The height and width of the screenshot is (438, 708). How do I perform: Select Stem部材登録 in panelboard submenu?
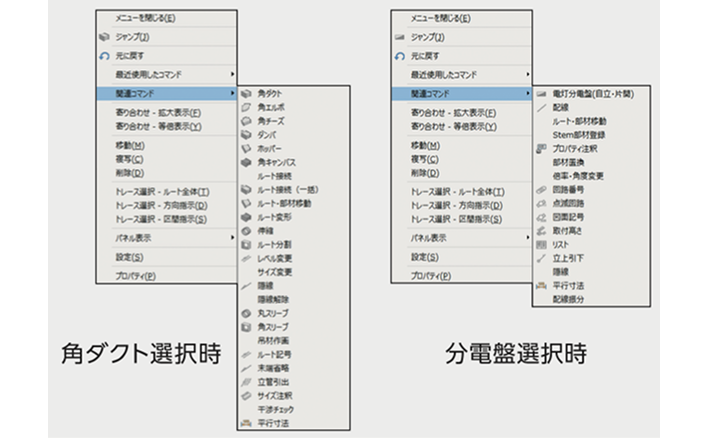point(579,135)
